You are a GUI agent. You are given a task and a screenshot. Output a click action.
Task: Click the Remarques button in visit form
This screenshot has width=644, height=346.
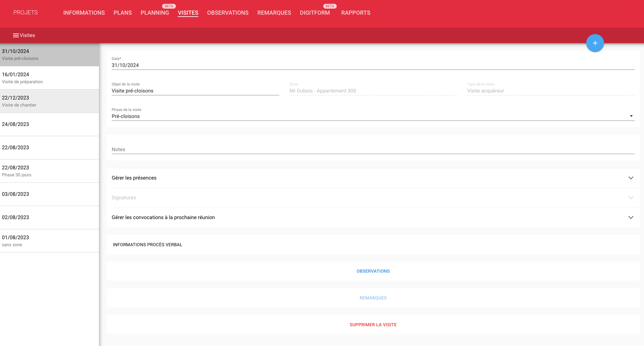pyautogui.click(x=373, y=298)
